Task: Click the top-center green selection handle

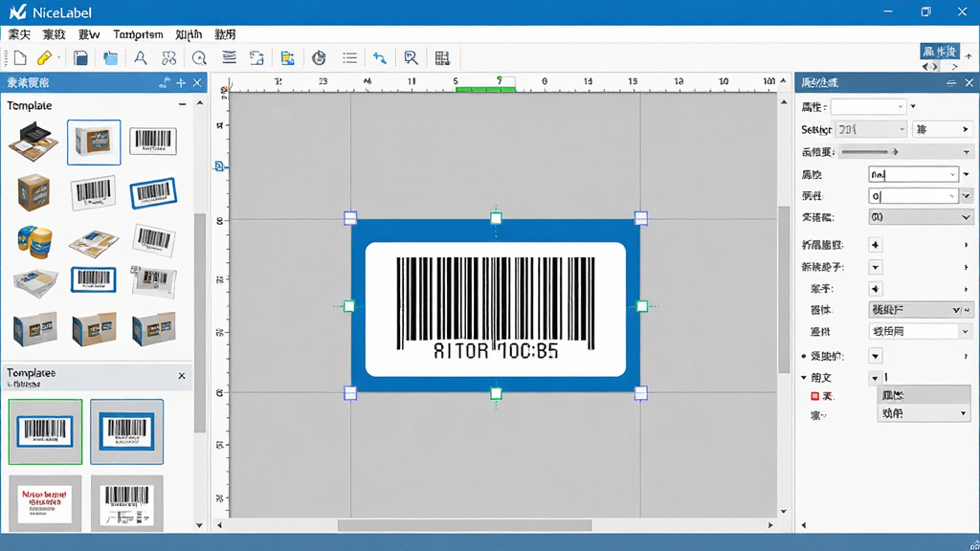Action: tap(496, 218)
